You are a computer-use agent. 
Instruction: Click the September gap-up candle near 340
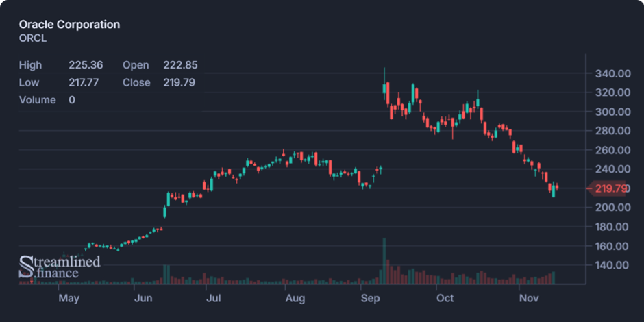point(384,84)
